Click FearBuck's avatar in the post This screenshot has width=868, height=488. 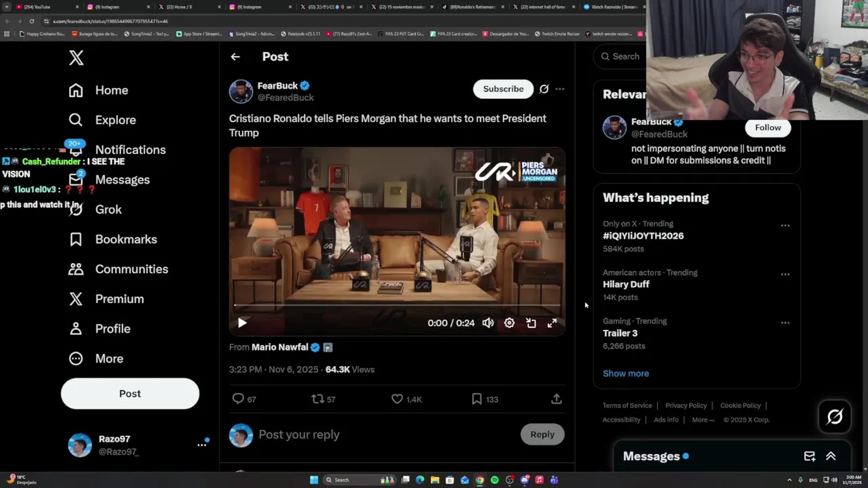pos(241,91)
